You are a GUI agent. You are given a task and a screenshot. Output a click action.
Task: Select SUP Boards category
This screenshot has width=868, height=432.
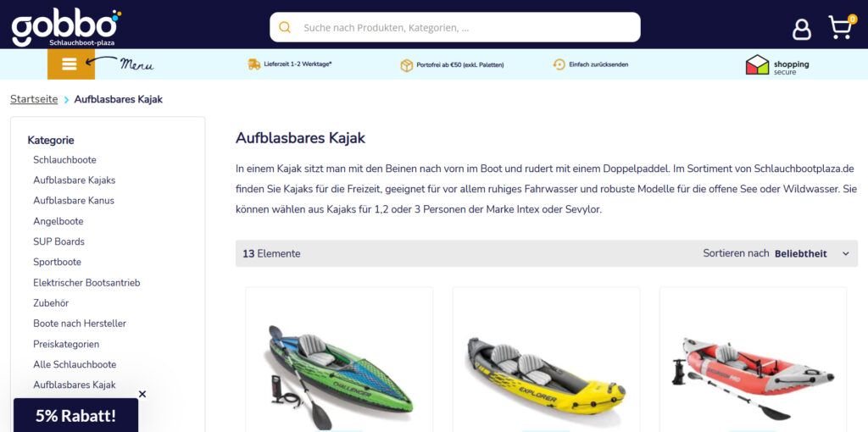(x=58, y=241)
